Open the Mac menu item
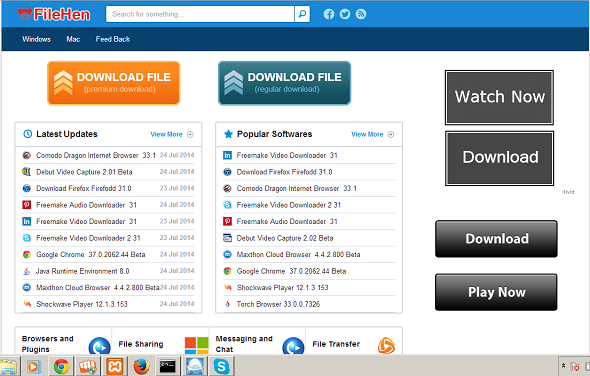 click(x=73, y=39)
